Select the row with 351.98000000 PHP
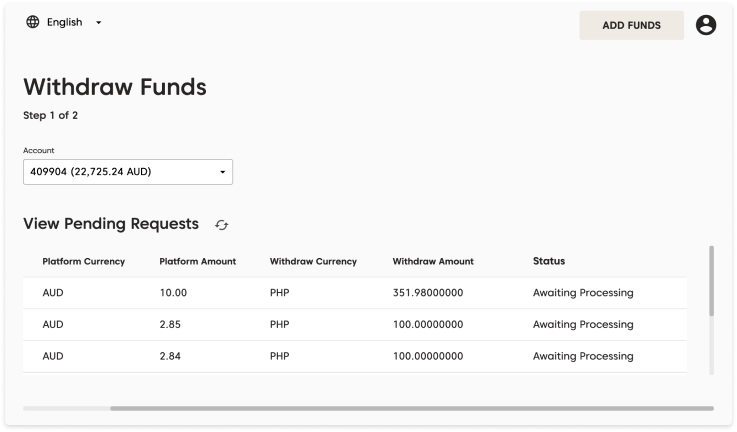 point(428,293)
